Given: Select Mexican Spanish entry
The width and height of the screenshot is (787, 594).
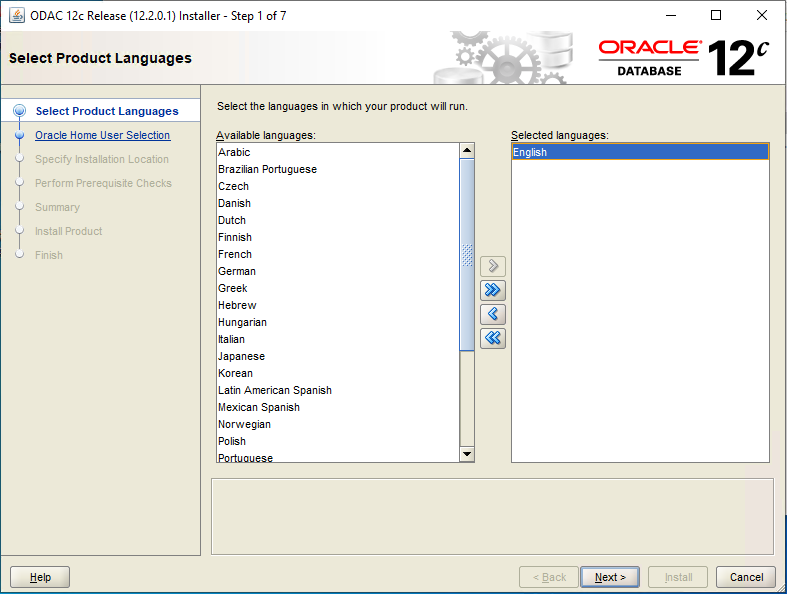Looking at the screenshot, I should click(338, 408).
